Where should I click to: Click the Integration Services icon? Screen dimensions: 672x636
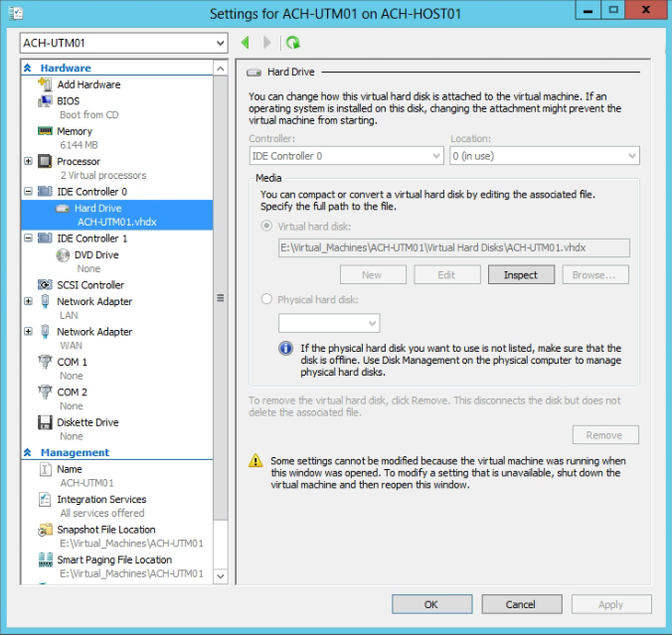click(45, 499)
